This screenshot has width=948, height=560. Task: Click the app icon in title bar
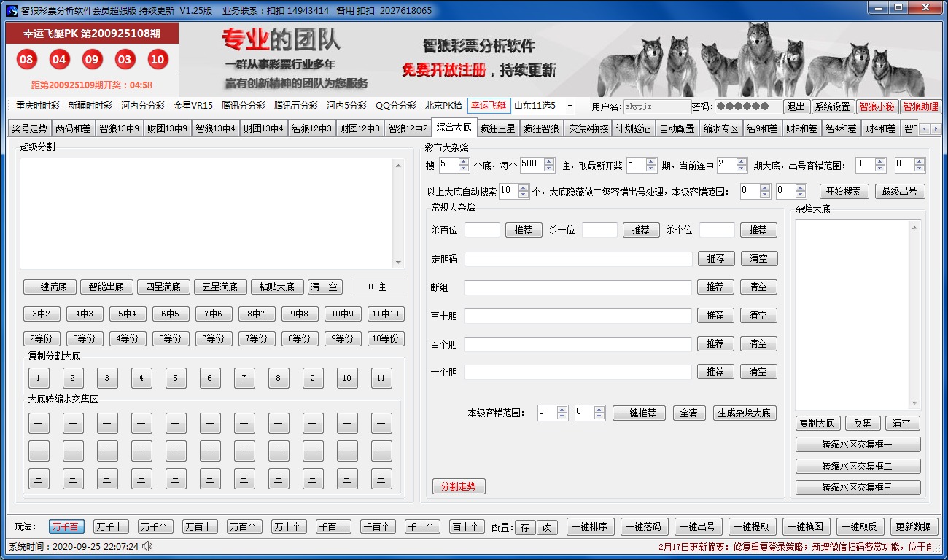tap(11, 10)
